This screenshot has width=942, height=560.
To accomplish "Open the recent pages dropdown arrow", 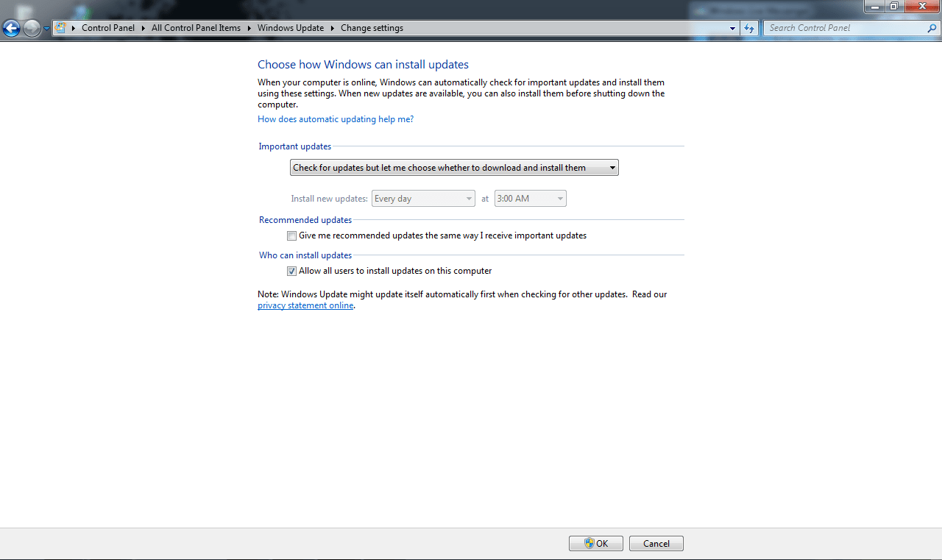I will [46, 29].
